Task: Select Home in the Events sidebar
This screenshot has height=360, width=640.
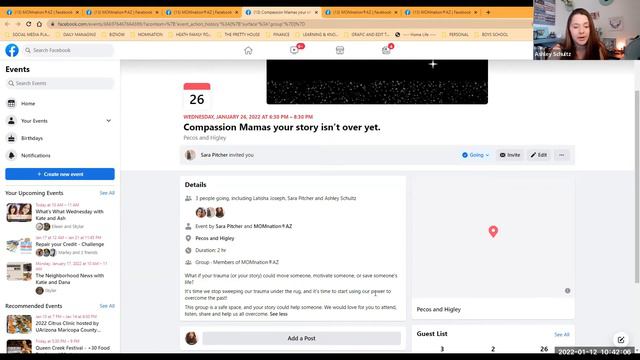Action: tap(60, 104)
